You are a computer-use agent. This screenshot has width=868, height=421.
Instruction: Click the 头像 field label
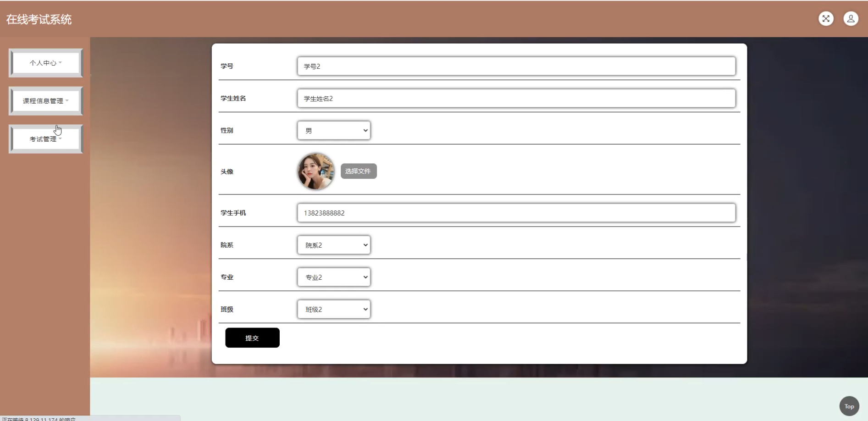pos(227,172)
